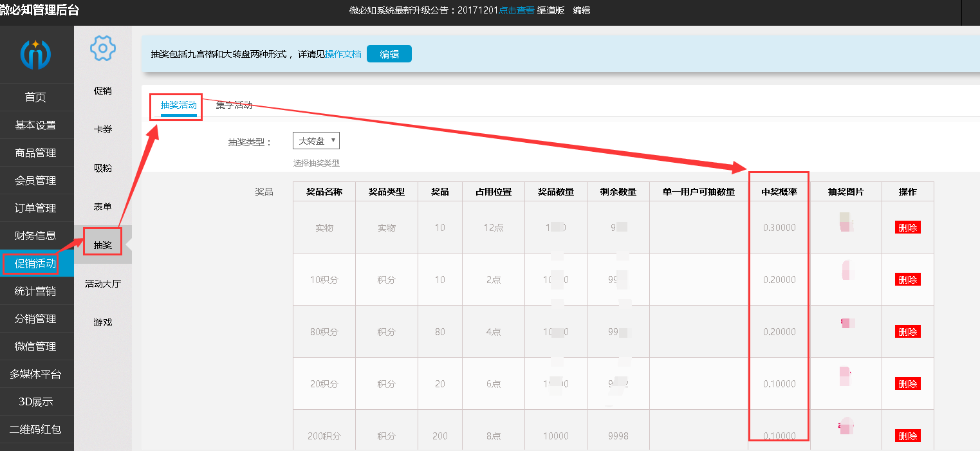This screenshot has width=980, height=451.
Task: Select 促销活动 in the sidebar
Action: point(36,263)
